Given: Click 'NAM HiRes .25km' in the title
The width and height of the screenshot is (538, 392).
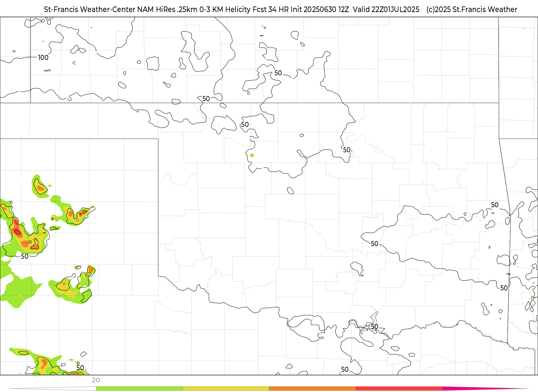Looking at the screenshot, I should point(168,10).
